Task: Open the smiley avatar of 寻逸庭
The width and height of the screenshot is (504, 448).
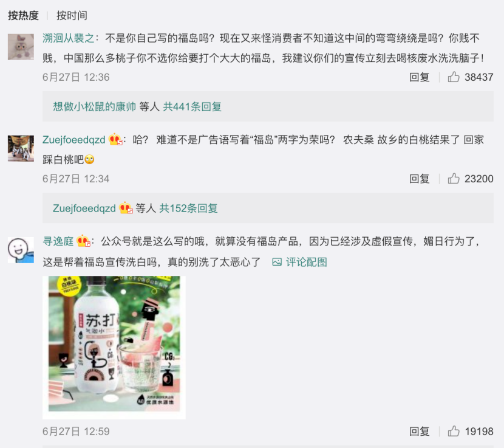Action: pos(21,250)
